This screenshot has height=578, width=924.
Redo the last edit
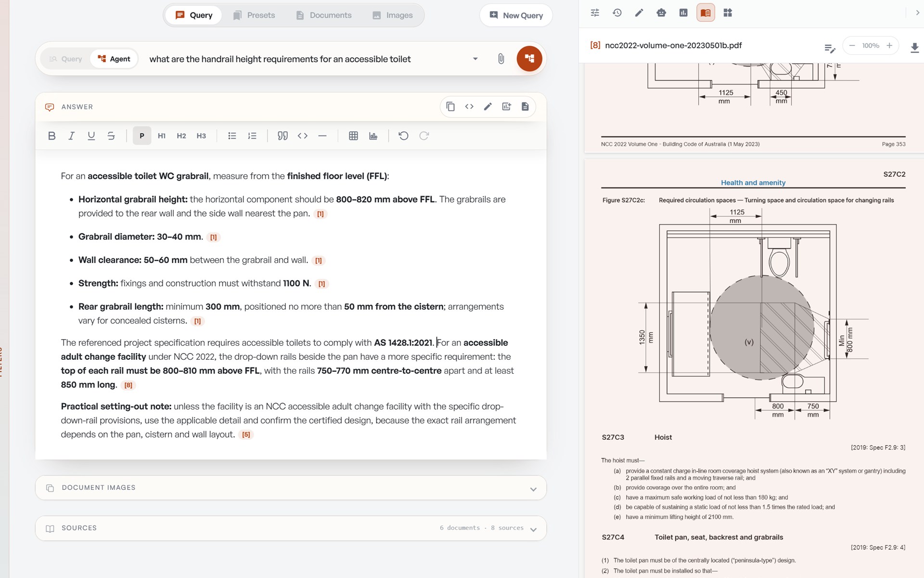424,136
